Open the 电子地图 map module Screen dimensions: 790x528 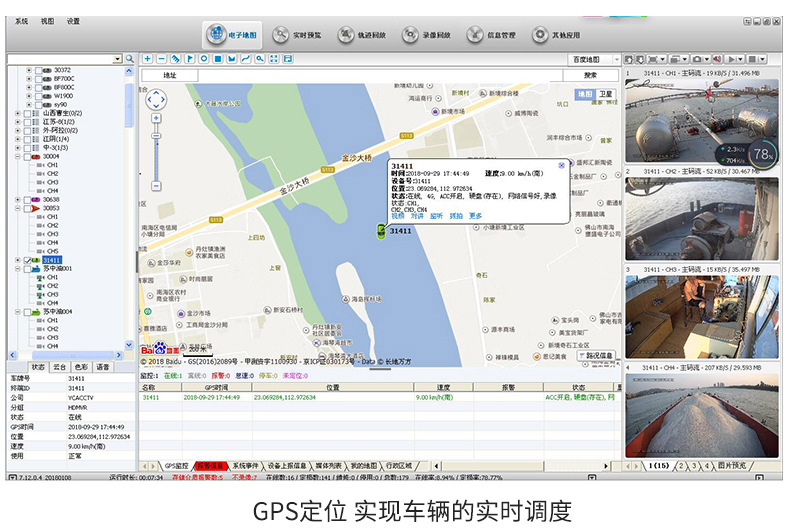(232, 35)
